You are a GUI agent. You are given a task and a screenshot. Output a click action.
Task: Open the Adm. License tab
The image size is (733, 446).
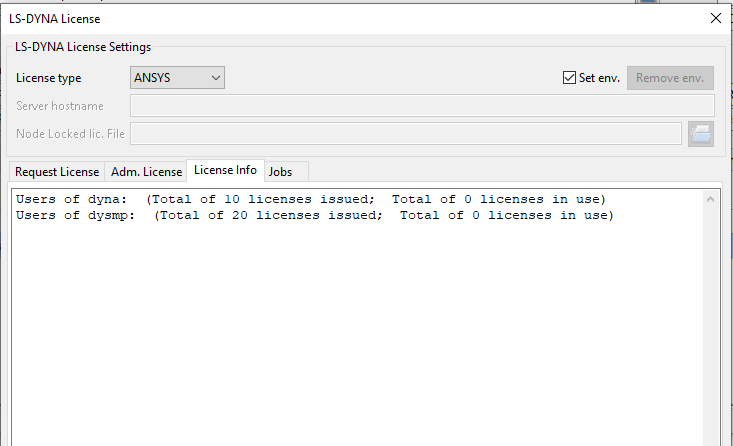pos(146,172)
